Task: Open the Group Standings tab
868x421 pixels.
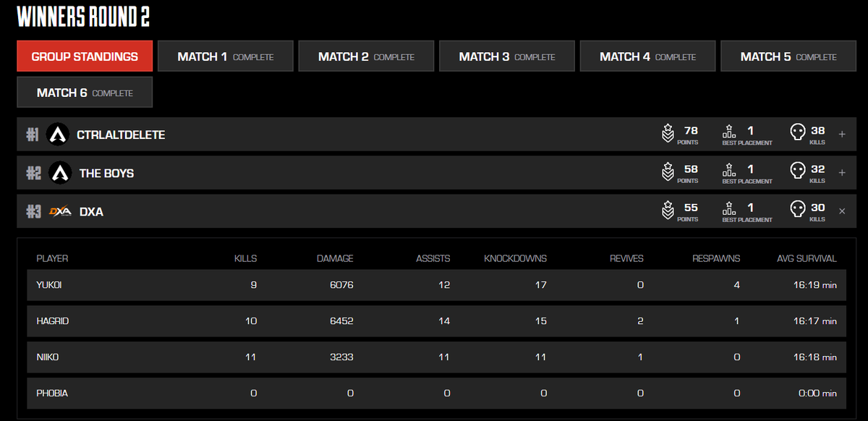Action: (x=85, y=56)
